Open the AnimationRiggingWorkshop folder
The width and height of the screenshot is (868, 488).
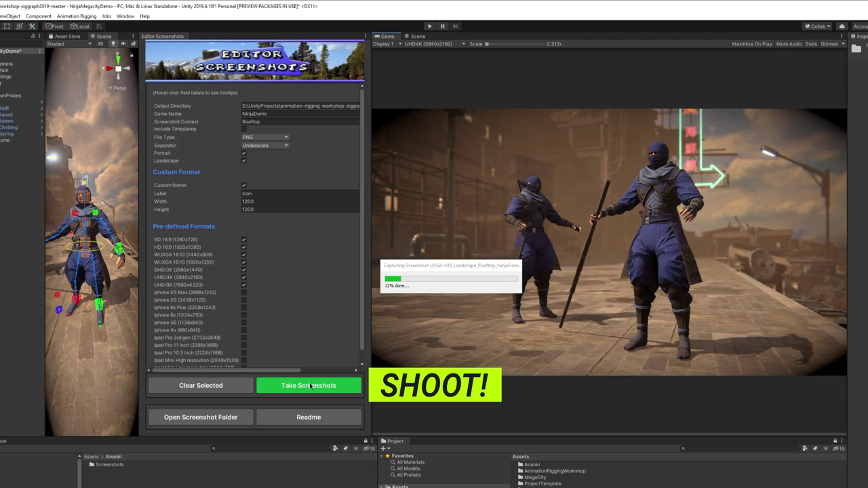(x=551, y=471)
